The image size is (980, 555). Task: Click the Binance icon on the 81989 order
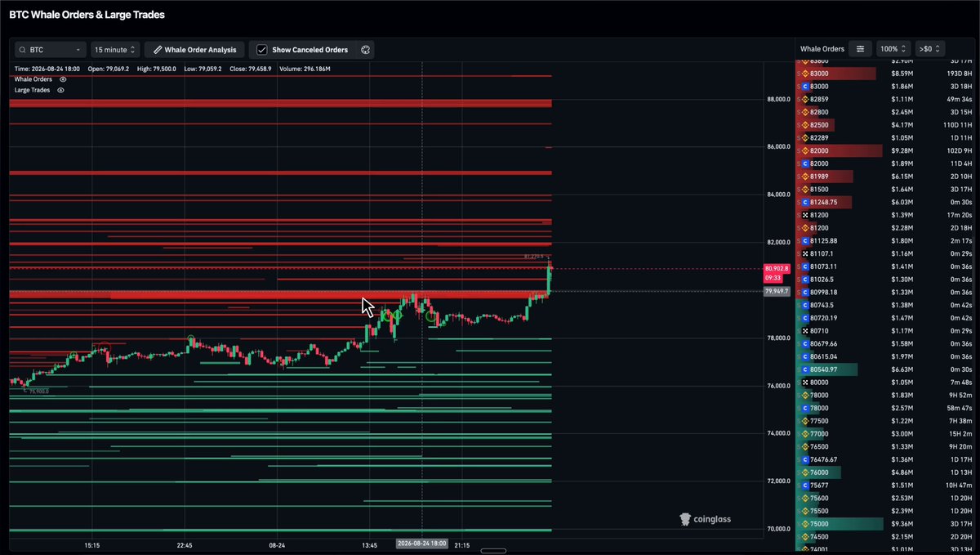806,177
